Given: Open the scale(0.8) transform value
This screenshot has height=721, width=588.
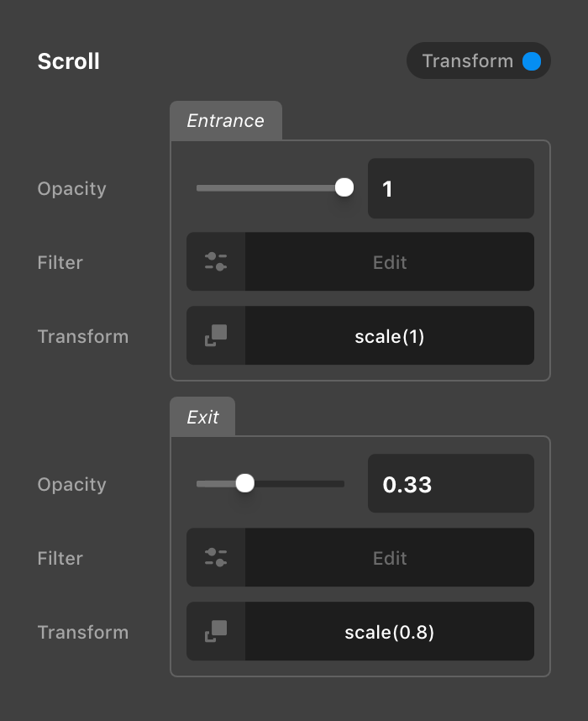Looking at the screenshot, I should 389,632.
